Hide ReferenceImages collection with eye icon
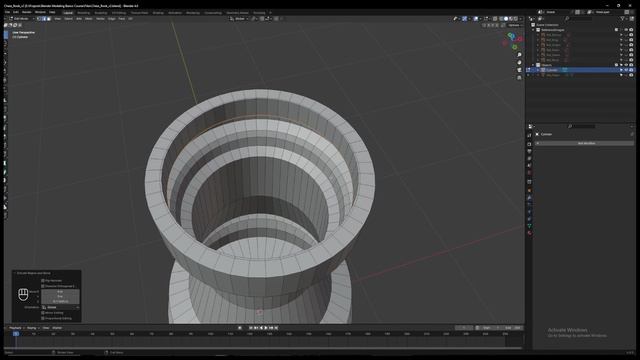 coord(627,30)
